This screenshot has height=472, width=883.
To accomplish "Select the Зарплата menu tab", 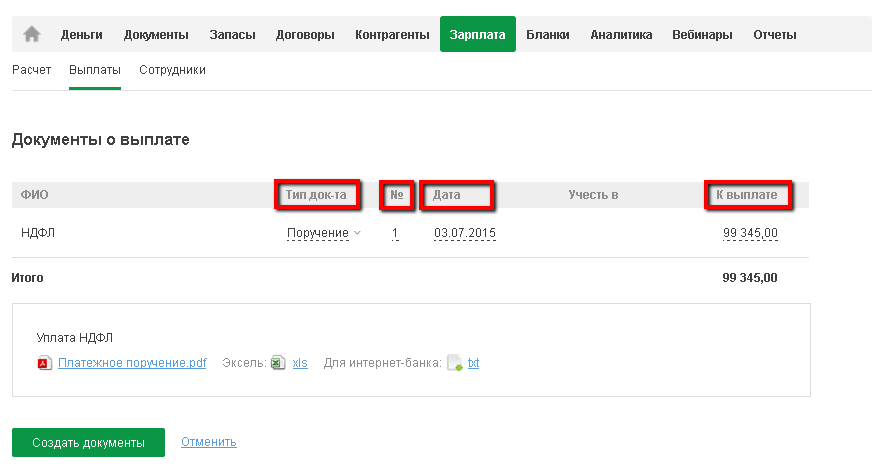I will tap(478, 34).
